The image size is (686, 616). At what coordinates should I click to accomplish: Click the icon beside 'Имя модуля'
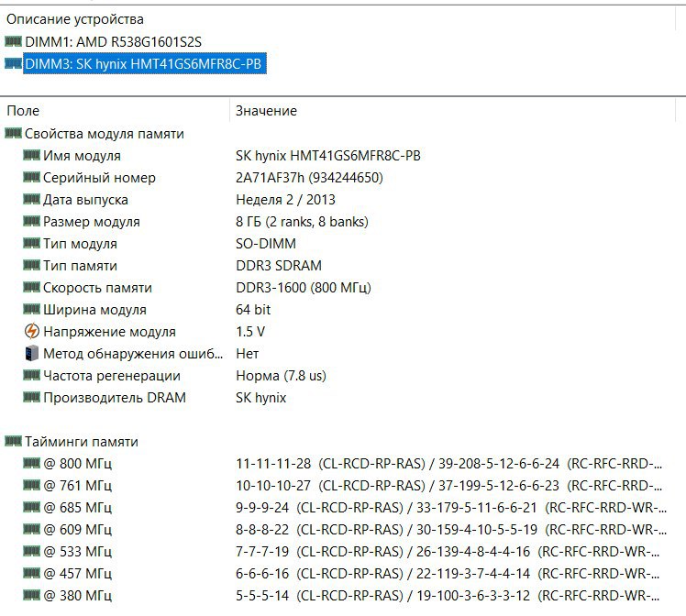[x=31, y=155]
